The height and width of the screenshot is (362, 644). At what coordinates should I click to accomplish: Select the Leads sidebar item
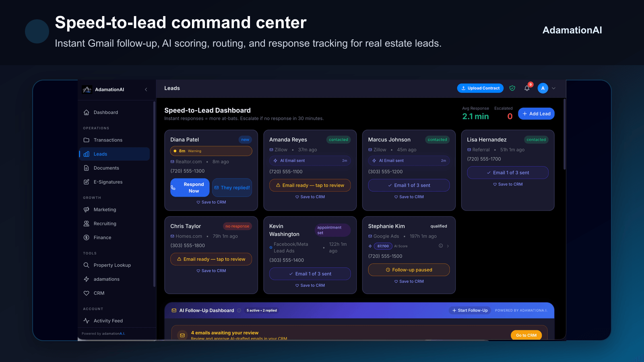pos(114,154)
